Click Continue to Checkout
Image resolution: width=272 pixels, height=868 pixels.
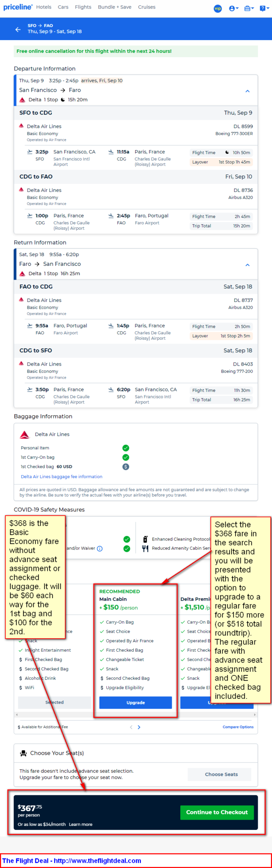coord(217,812)
